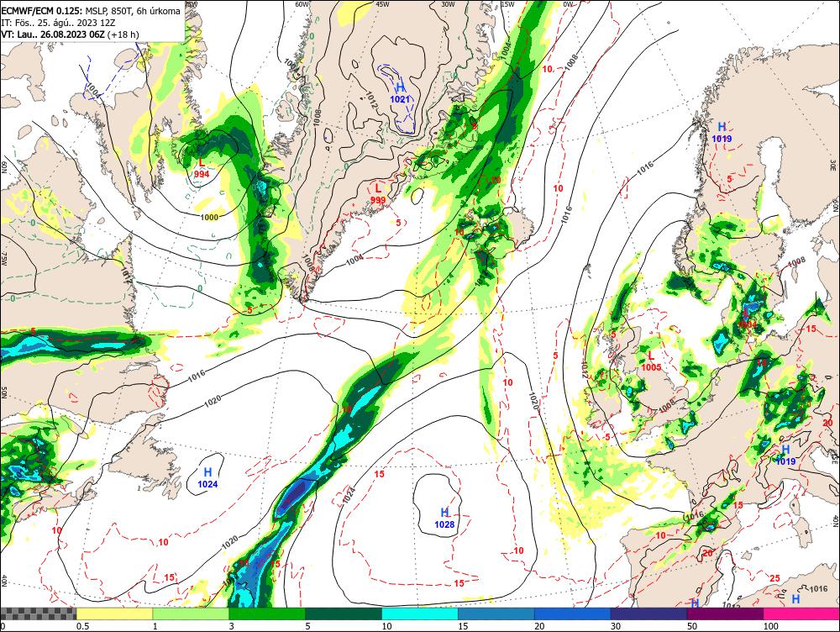Click the model title 'ECMWF/ECM 0.125: MSLP, 850T, 6h úrkoma'
The width and height of the screenshot is (840, 632).
tap(91, 10)
